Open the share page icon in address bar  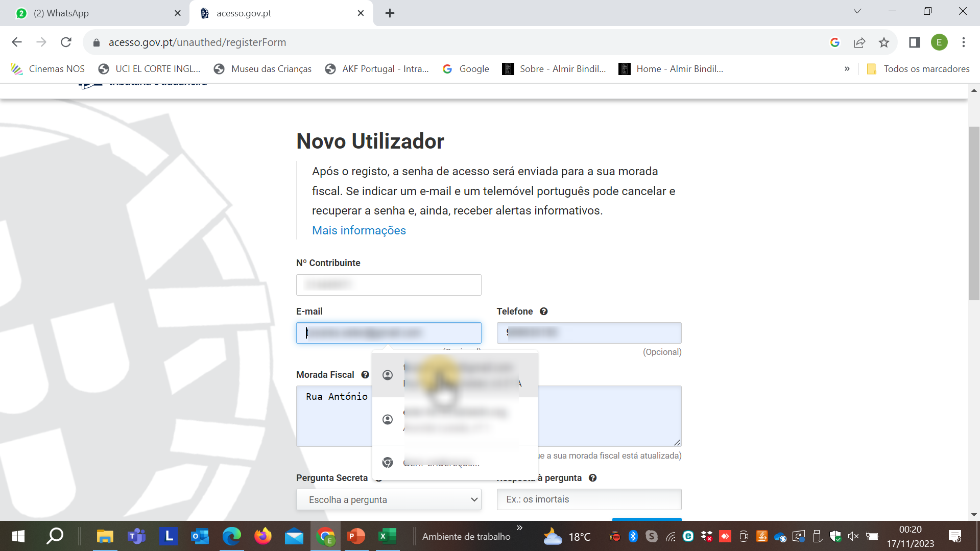[859, 42]
